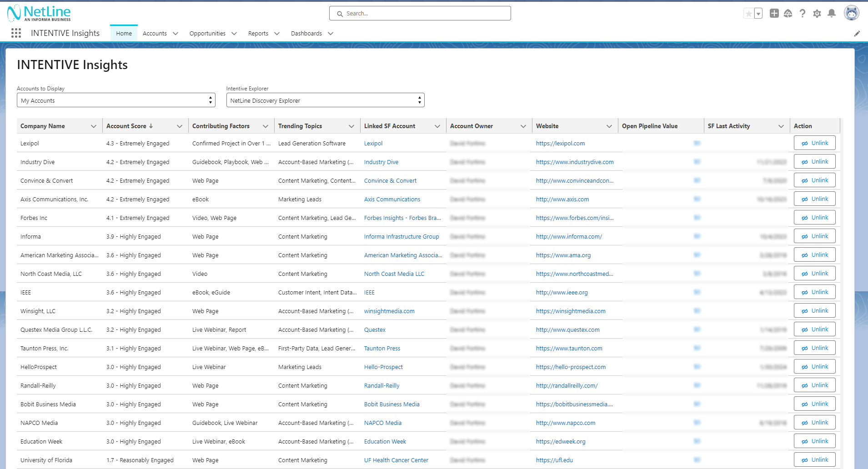The width and height of the screenshot is (868, 469).
Task: Open Company Name column menu chevron
Action: click(x=94, y=126)
